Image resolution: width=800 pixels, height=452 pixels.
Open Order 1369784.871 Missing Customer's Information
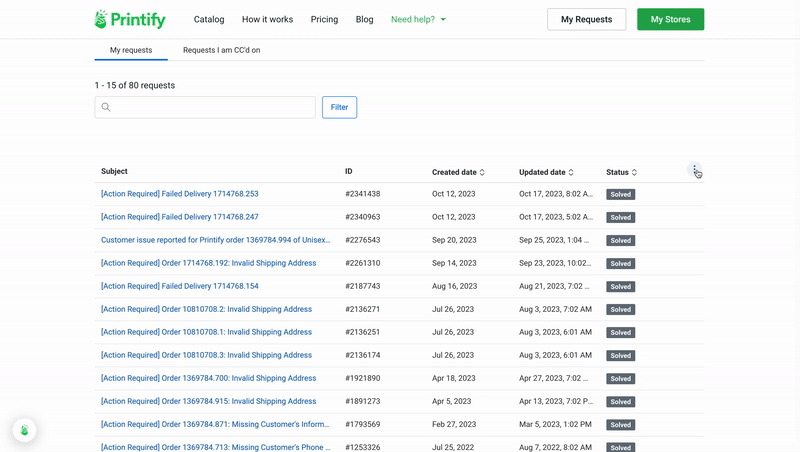(215, 424)
